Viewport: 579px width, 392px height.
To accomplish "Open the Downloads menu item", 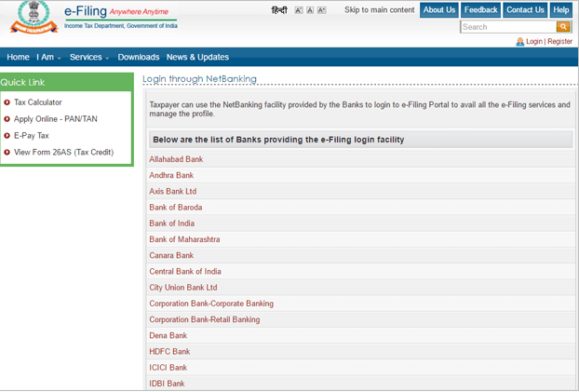I will [139, 58].
